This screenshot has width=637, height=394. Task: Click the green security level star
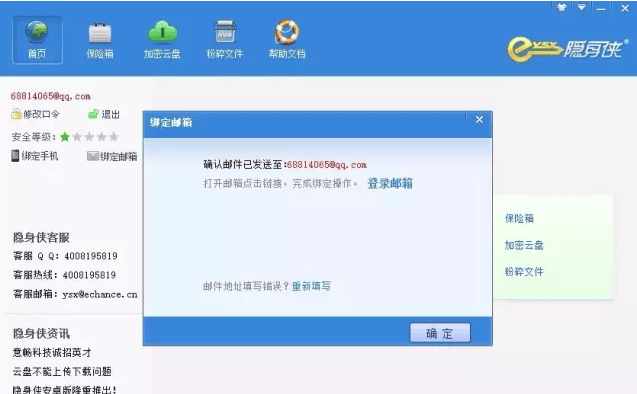65,136
